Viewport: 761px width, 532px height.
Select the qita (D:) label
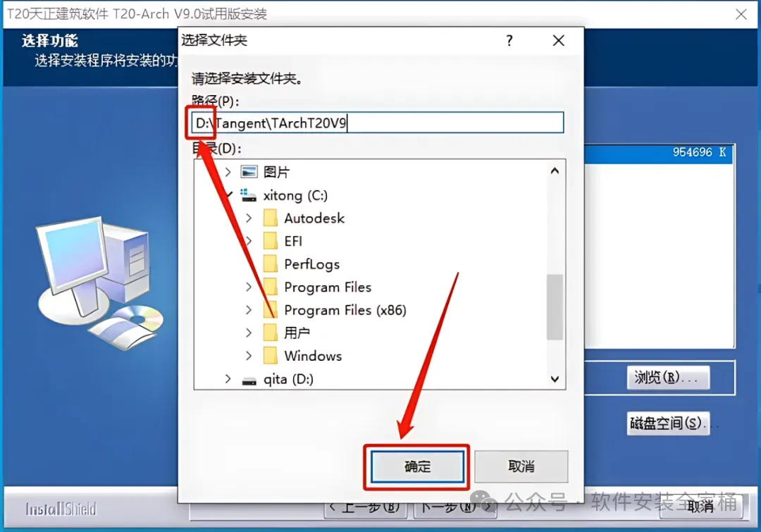tap(288, 378)
